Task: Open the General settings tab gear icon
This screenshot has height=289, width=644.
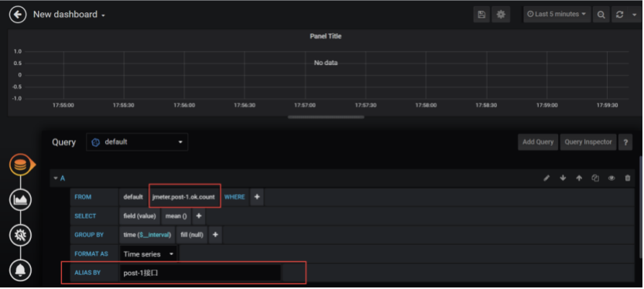Action: click(20, 235)
